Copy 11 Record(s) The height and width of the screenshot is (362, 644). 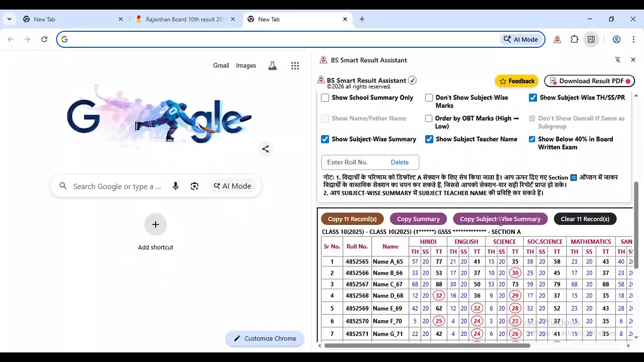click(x=352, y=219)
